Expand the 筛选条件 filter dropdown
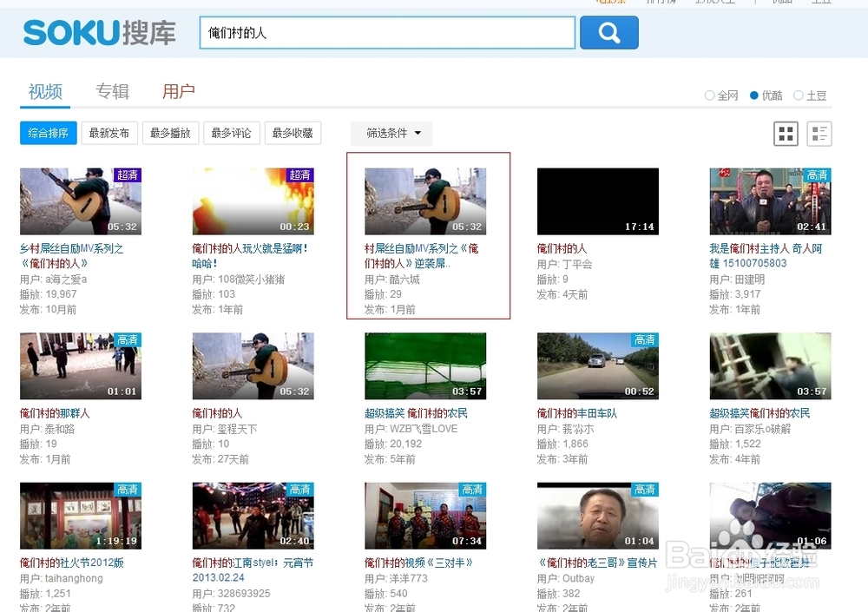The height and width of the screenshot is (612, 868). [392, 133]
